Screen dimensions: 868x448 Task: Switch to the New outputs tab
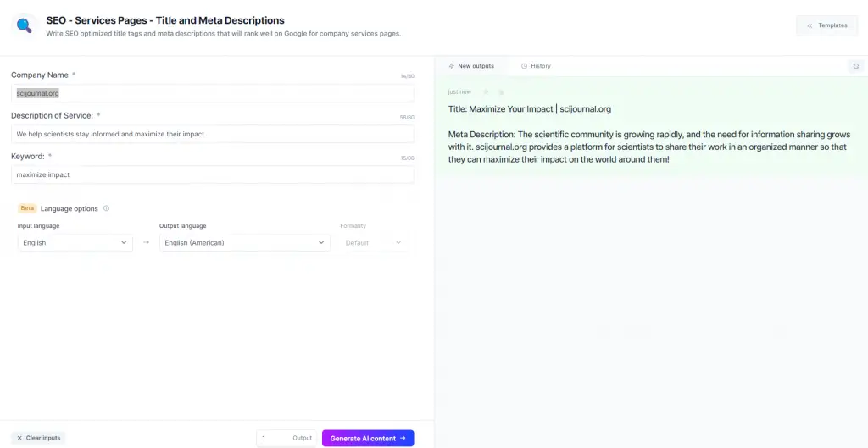click(470, 66)
